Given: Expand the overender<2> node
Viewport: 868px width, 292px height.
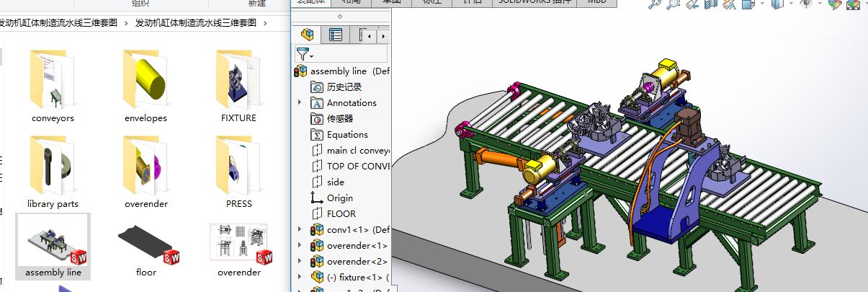Looking at the screenshot, I should [300, 262].
